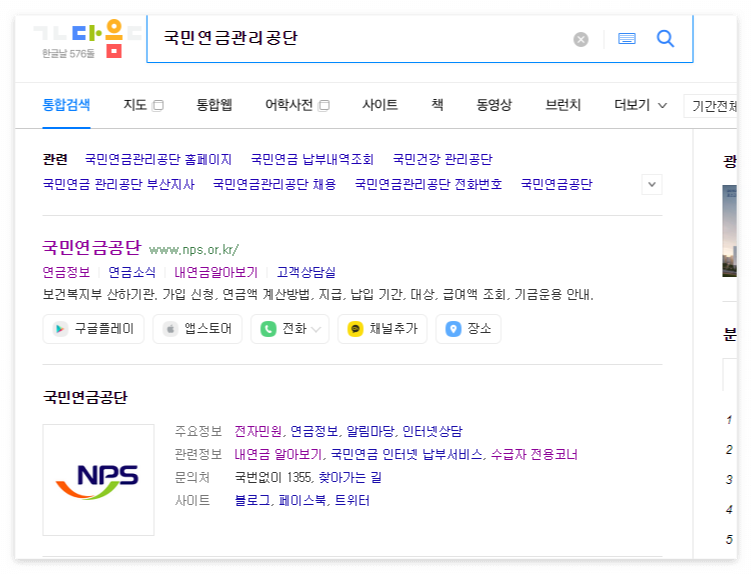Switch to the 사이트 tab
752x574 pixels.
[x=380, y=105]
